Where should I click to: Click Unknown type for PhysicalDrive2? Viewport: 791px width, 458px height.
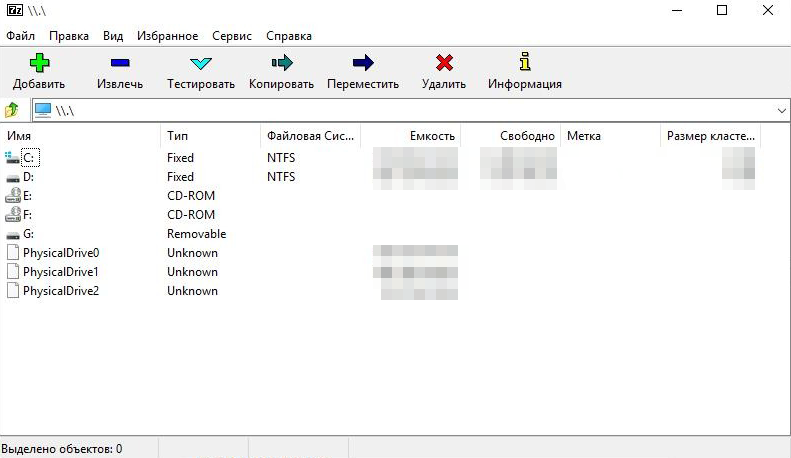pyautogui.click(x=193, y=291)
